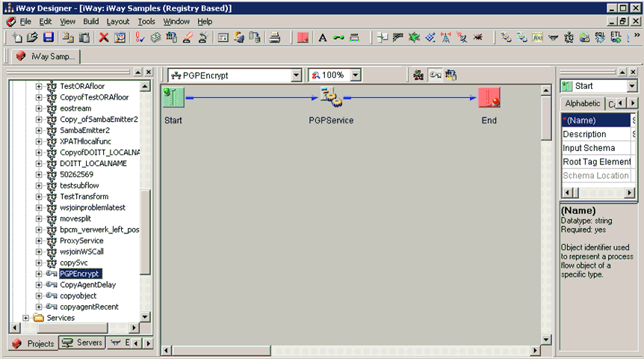Expand the ProxyService tree node
This screenshot has height=359, width=644.
pyautogui.click(x=39, y=241)
